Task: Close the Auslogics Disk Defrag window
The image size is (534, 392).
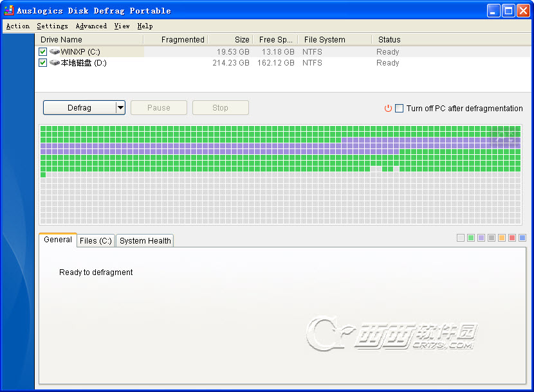Action: (x=523, y=11)
